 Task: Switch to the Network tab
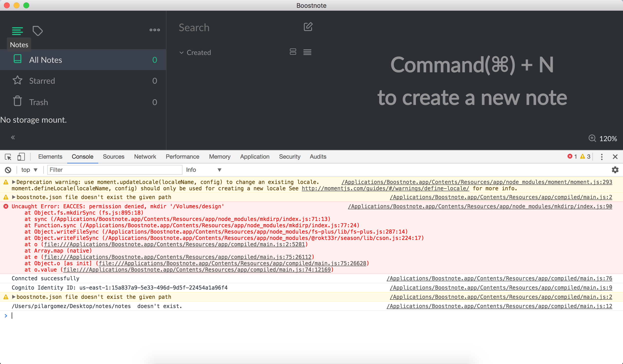tap(145, 157)
